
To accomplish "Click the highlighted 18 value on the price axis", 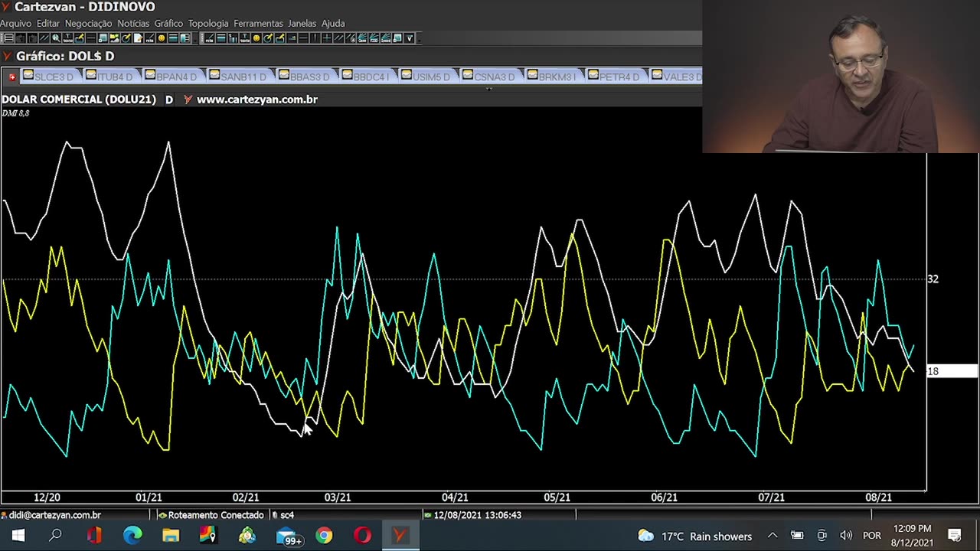I will pos(952,371).
